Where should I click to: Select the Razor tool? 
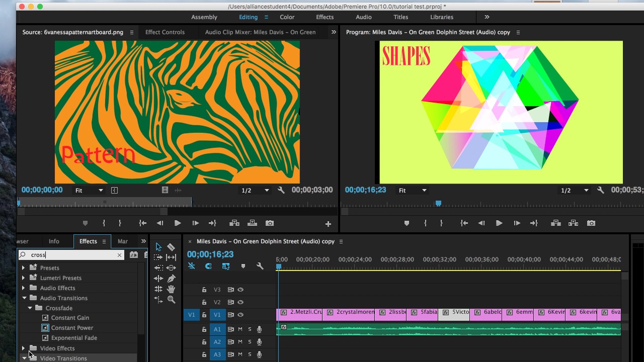click(x=171, y=247)
